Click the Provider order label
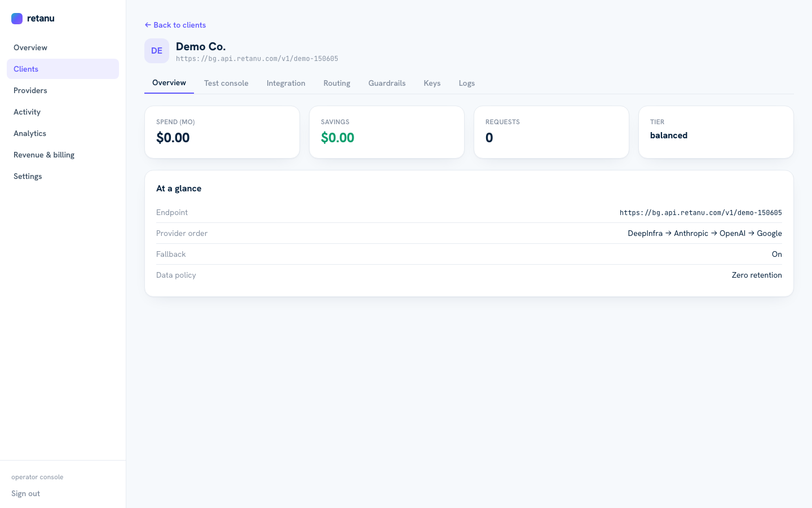The width and height of the screenshot is (812, 508). [x=182, y=233]
